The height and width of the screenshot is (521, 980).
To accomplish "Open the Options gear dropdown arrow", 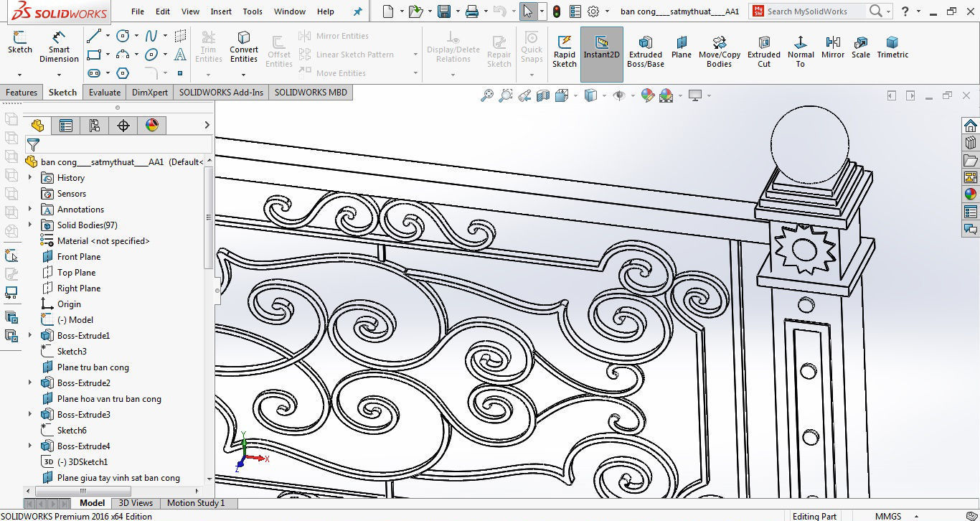I will coord(607,11).
